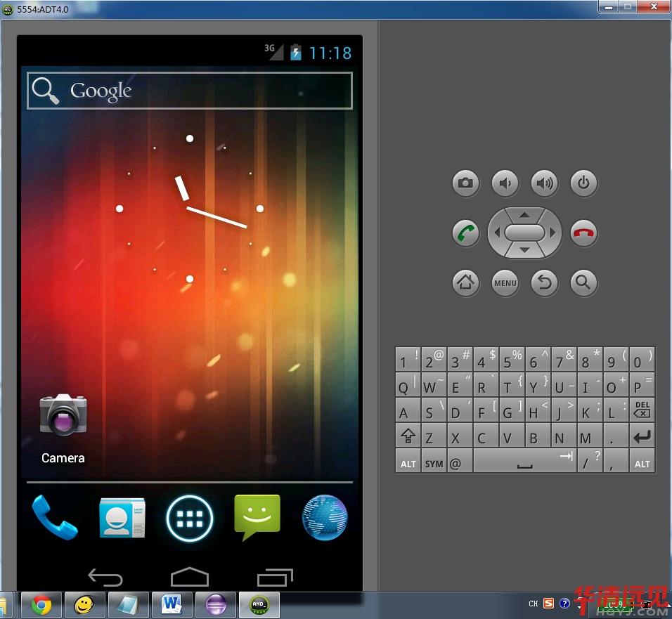Open the Camera app on home screen

(63, 416)
